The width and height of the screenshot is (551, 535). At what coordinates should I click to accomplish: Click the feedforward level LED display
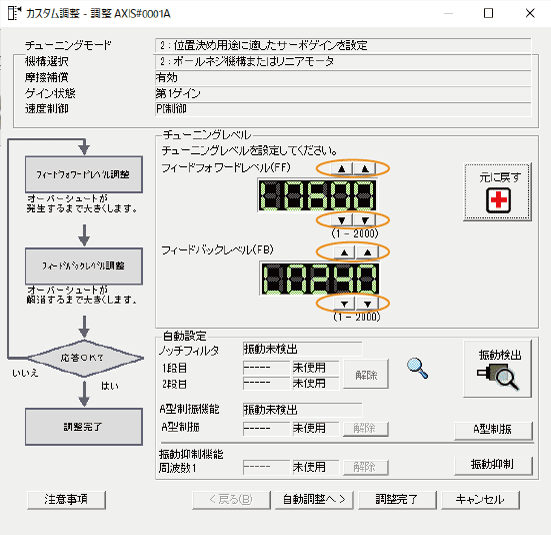317,195
